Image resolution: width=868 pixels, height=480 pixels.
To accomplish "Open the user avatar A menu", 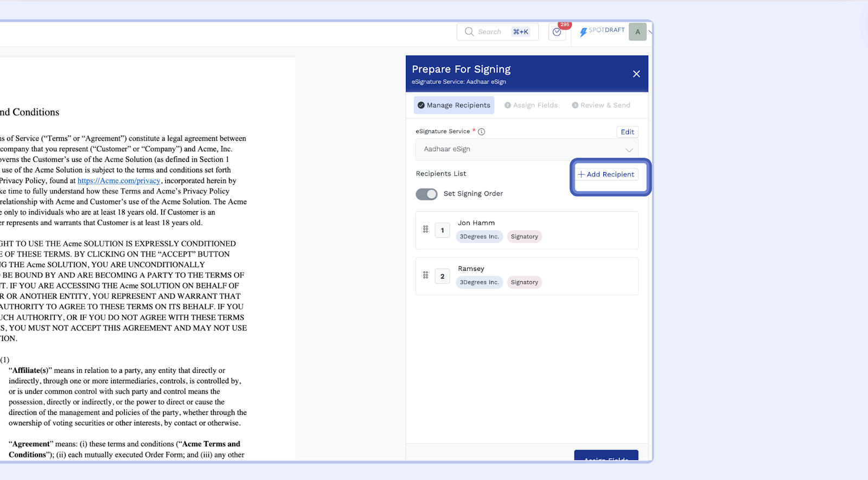I will click(638, 31).
